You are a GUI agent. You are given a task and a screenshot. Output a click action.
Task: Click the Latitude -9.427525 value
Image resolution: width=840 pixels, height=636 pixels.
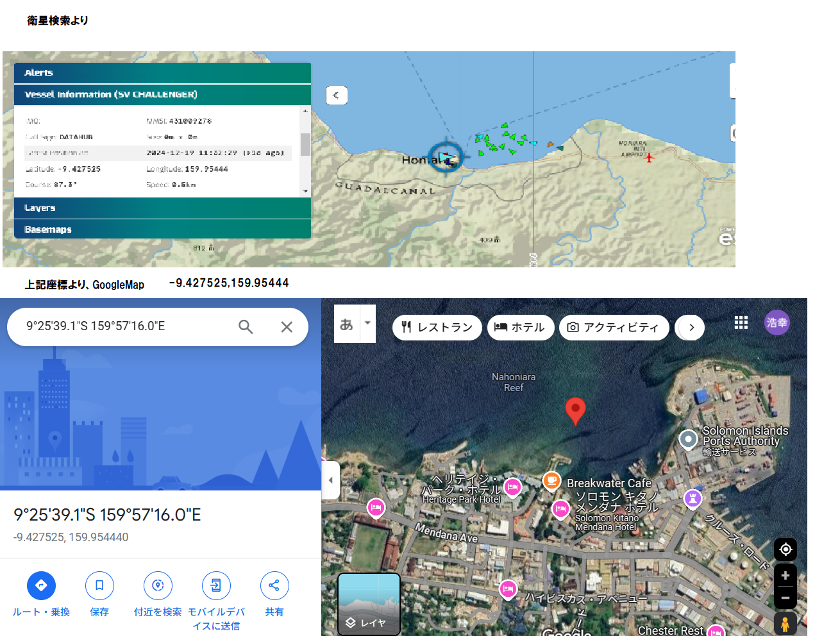click(x=80, y=169)
